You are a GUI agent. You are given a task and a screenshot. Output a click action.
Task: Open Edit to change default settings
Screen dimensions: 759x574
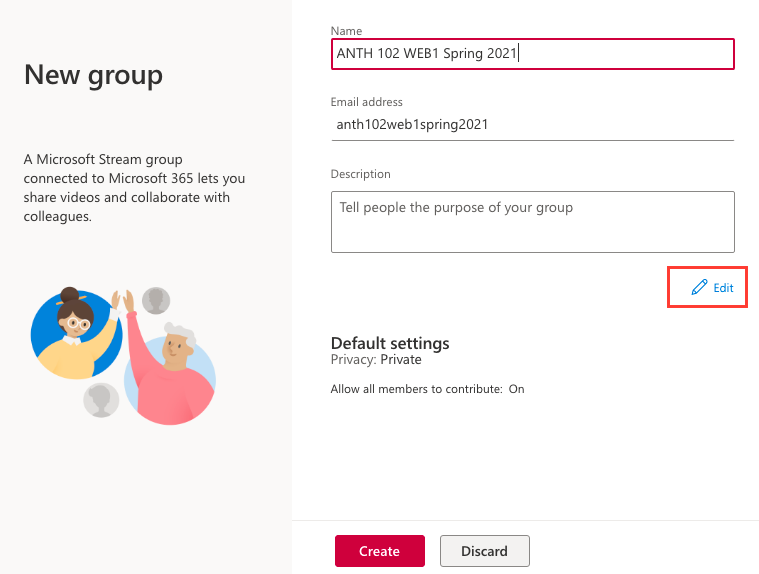(x=712, y=287)
